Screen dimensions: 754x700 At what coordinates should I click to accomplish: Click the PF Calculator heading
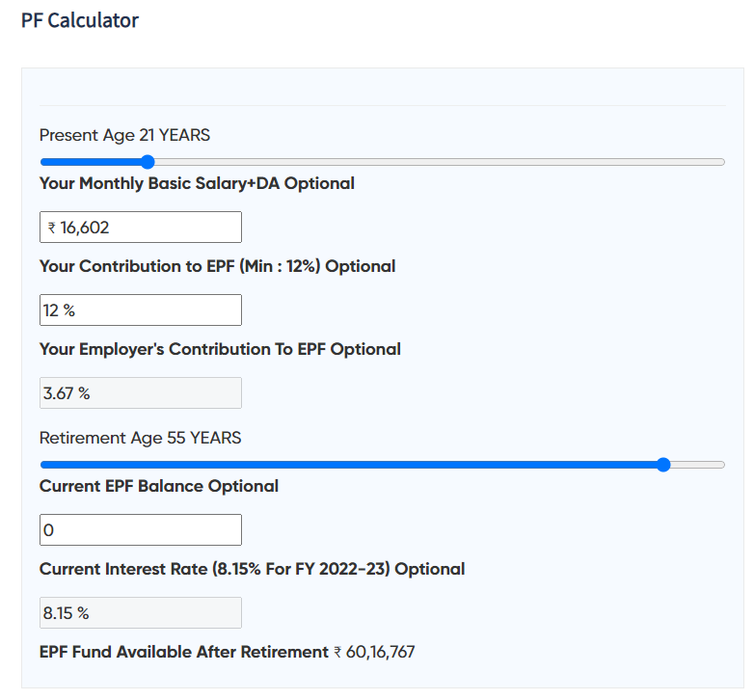click(x=80, y=20)
